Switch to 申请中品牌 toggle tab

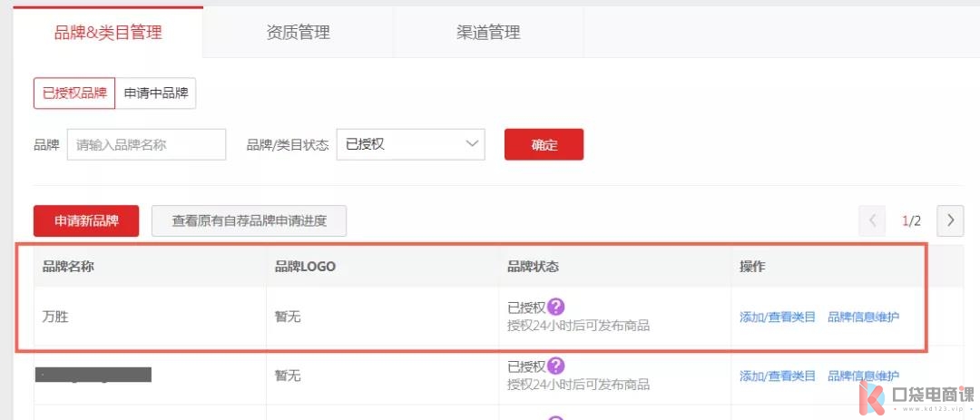pos(156,93)
